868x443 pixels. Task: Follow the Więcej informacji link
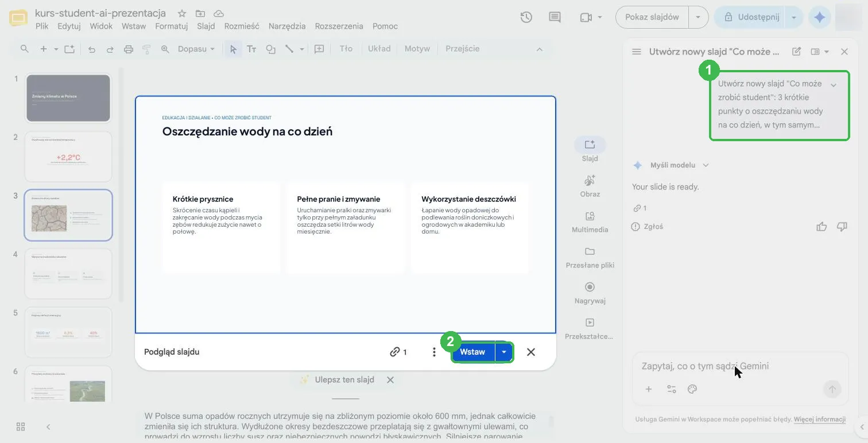click(820, 419)
